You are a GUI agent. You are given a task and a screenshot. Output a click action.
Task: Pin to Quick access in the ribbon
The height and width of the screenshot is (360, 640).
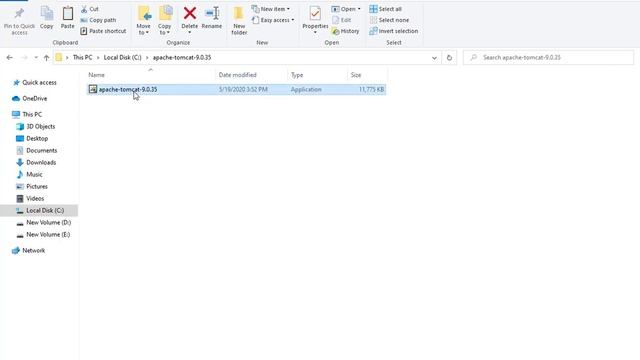pyautogui.click(x=19, y=20)
